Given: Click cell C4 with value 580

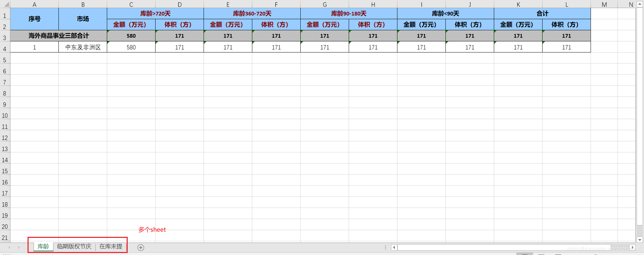Looking at the screenshot, I should 131,47.
